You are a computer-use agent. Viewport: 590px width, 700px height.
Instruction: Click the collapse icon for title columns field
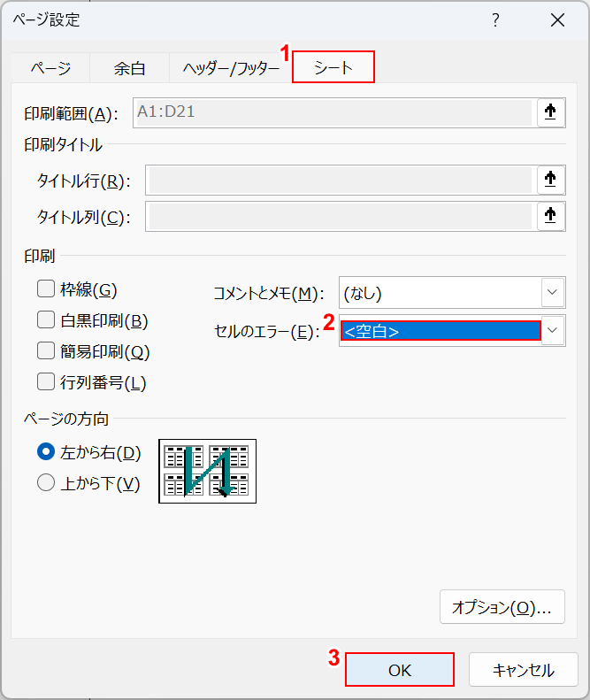click(550, 216)
